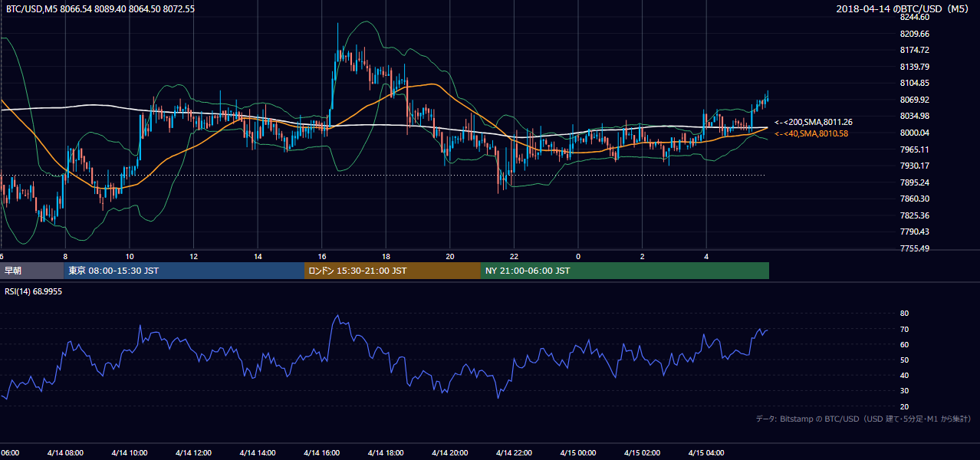
Task: Click the bottom date label 4/15 00:00
Action: [x=577, y=453]
